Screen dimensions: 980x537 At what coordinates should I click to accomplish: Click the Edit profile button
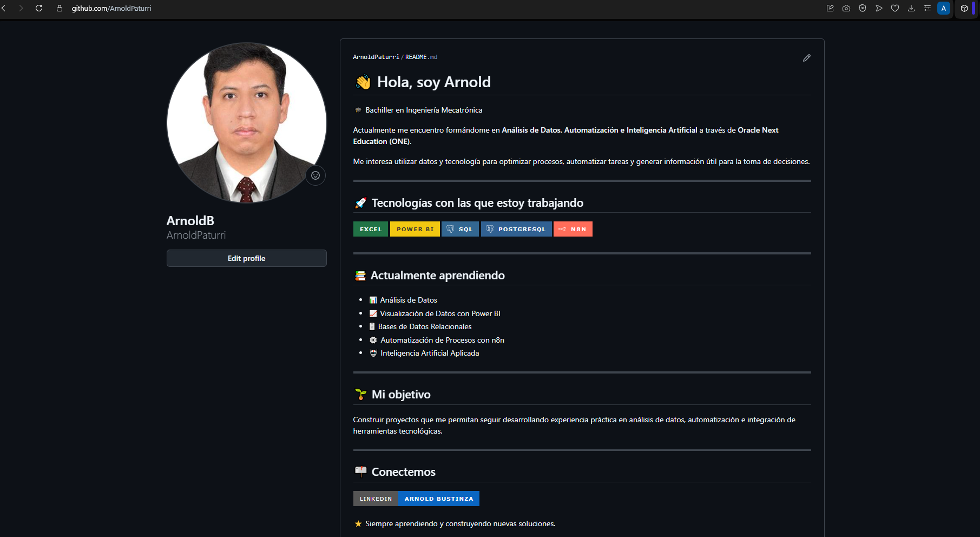(x=247, y=258)
